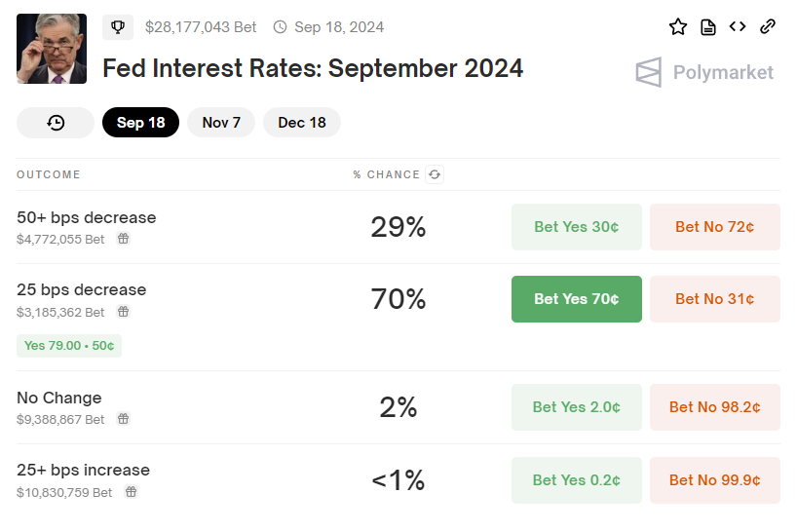Click the star icon to favorite this market
This screenshot has width=797, height=532.
(678, 27)
